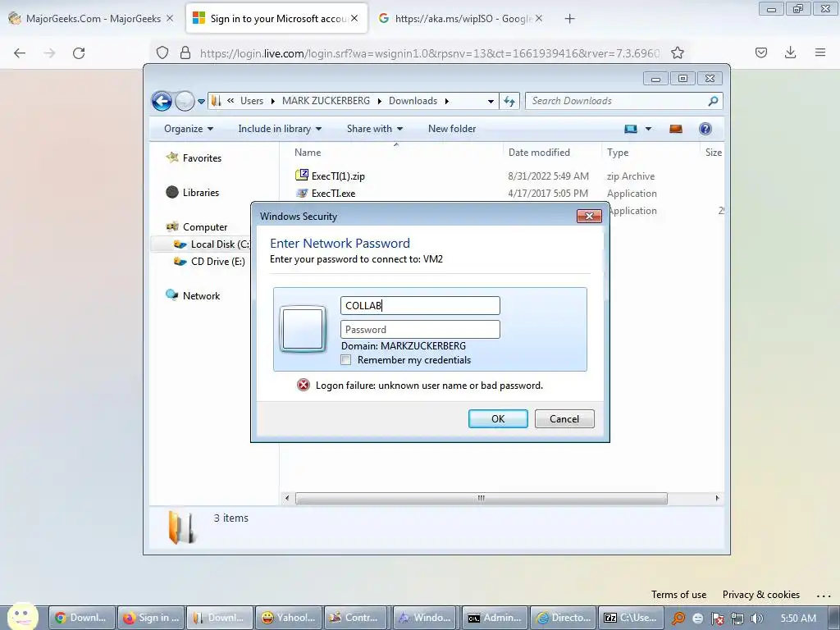Open the Chrome Downloads taskbar item
Screen dimensions: 840x630
tap(83, 618)
